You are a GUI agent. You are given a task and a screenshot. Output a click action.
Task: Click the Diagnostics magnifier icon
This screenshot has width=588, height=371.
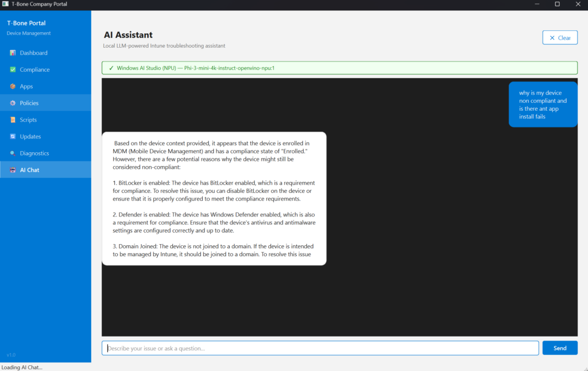pyautogui.click(x=13, y=153)
